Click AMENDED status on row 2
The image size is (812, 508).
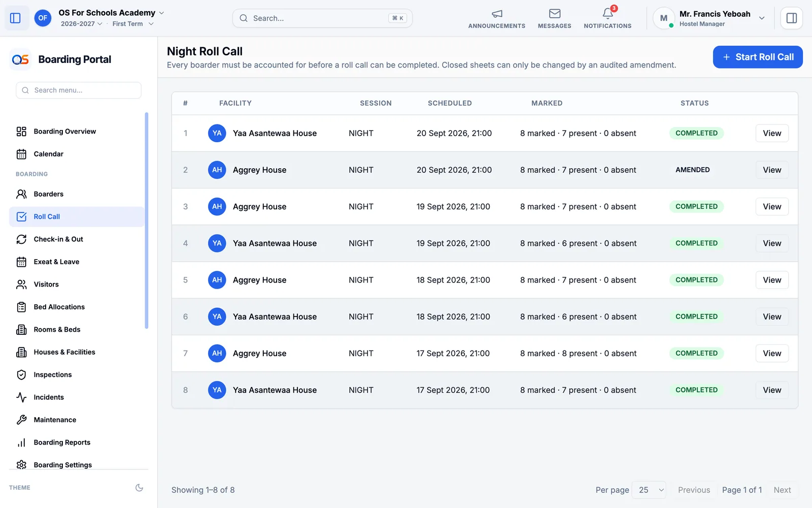(692, 170)
